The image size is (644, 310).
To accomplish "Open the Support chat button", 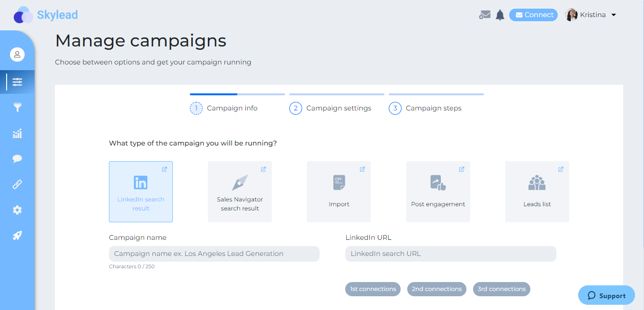I will click(x=606, y=295).
